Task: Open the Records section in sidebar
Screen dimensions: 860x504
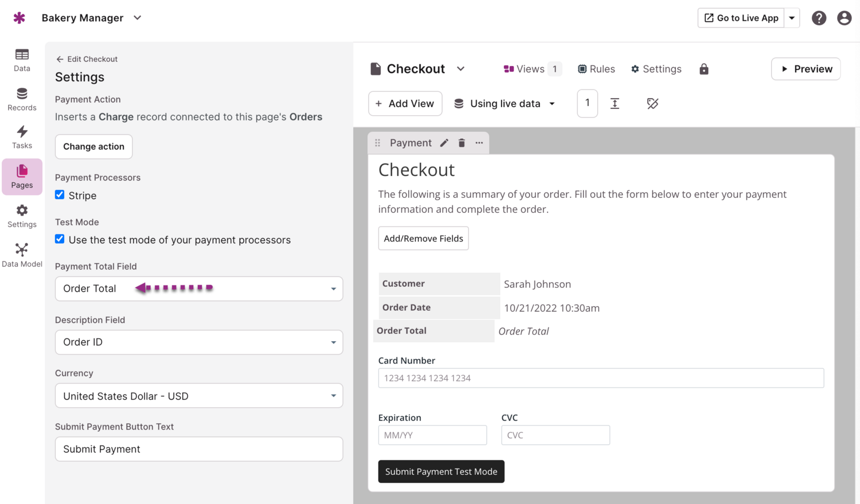Action: click(x=22, y=99)
